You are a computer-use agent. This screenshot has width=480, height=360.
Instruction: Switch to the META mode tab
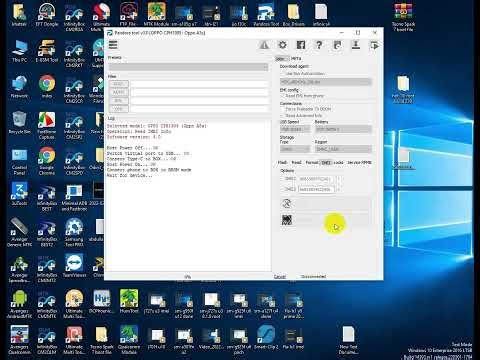click(x=296, y=58)
